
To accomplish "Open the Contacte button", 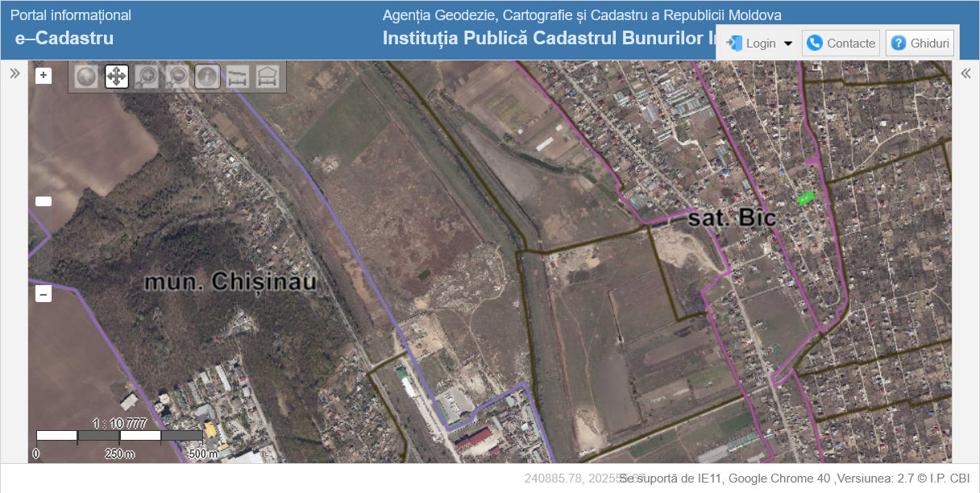I will point(841,43).
